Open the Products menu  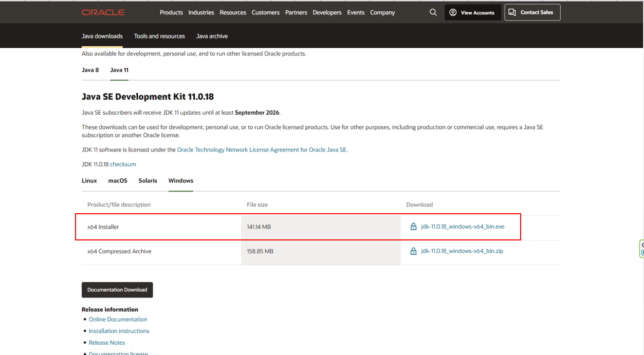pos(171,12)
